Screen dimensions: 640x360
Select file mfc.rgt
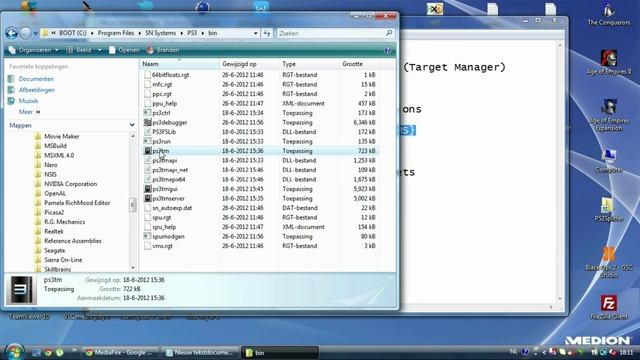click(162, 84)
